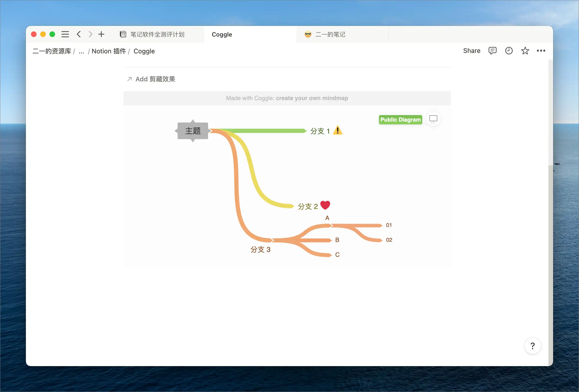Favorite this page with star icon
Image resolution: width=579 pixels, height=392 pixels.
coord(525,51)
